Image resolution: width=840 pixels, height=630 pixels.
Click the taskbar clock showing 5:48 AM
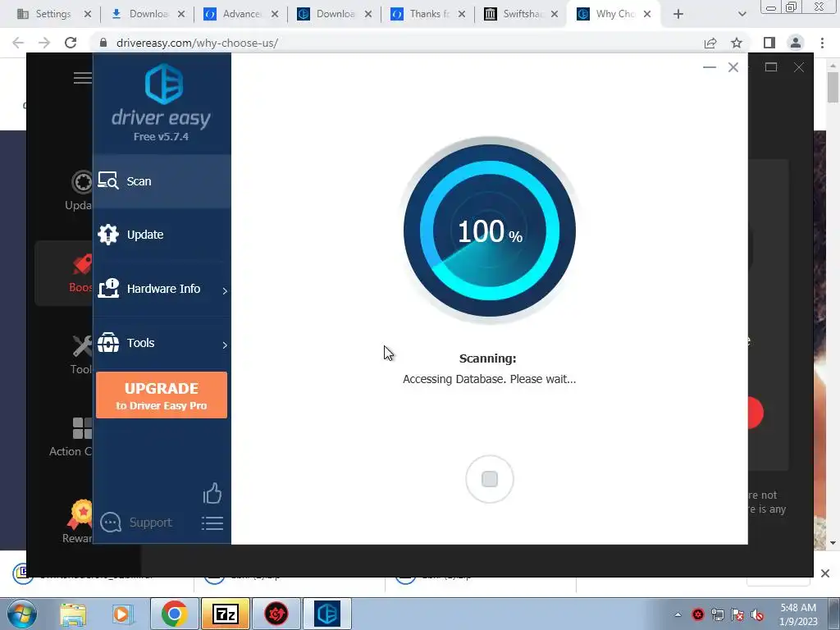[x=798, y=614]
